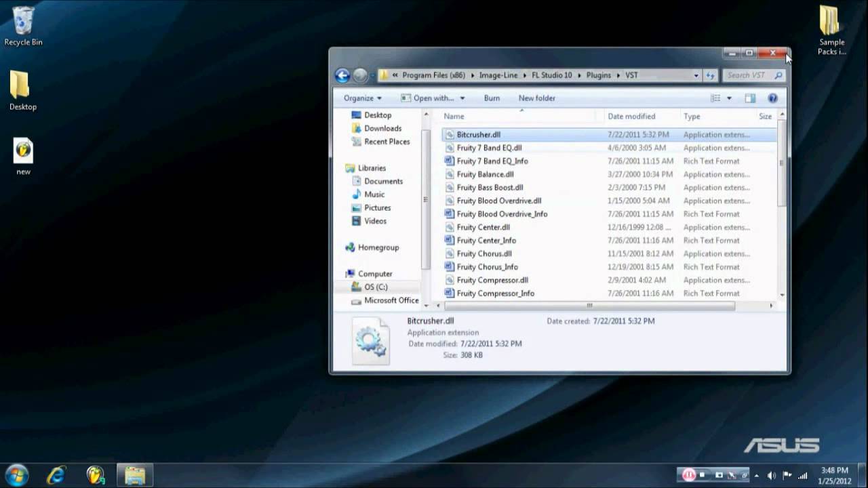Select Fruity Blood Overdrive_Info file

(x=608, y=214)
